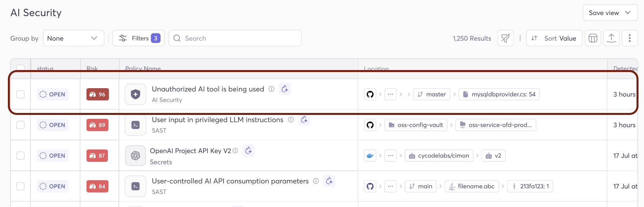Click the 213fa123: 1 commit chip
The width and height of the screenshot is (644, 207).
point(530,187)
